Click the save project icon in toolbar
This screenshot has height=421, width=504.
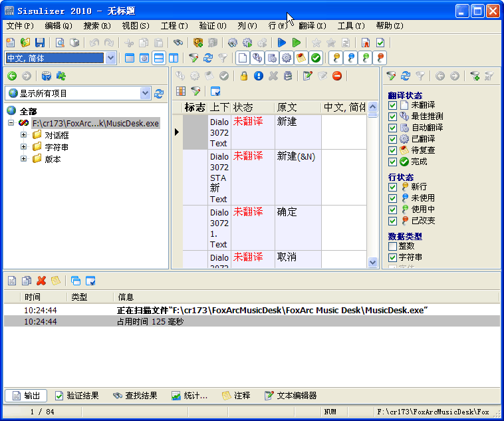(40, 43)
